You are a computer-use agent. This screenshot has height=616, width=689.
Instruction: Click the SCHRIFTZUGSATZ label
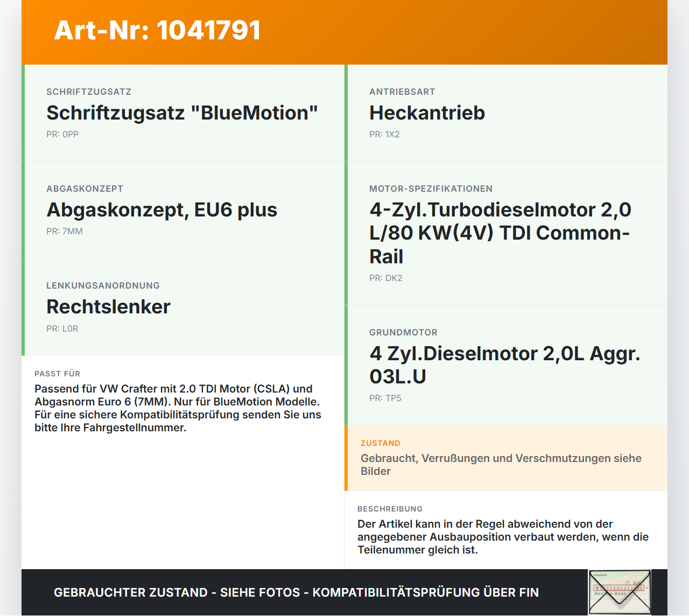[89, 92]
